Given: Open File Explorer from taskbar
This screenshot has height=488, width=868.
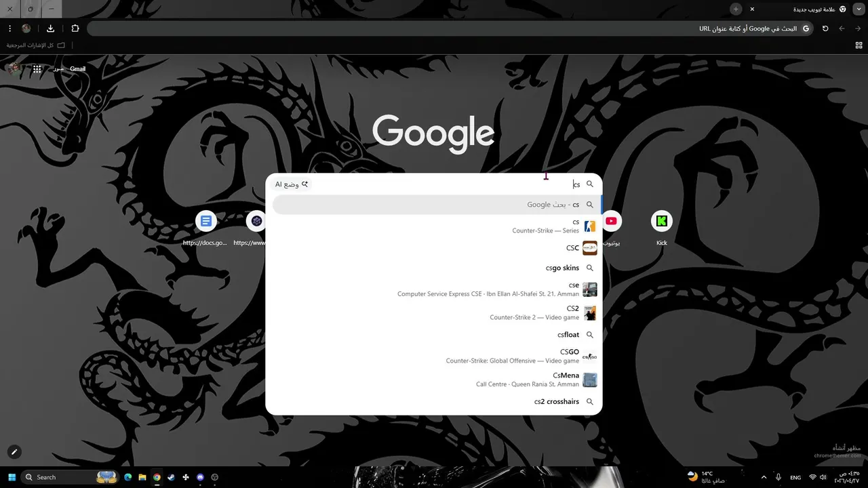Looking at the screenshot, I should coord(142,477).
